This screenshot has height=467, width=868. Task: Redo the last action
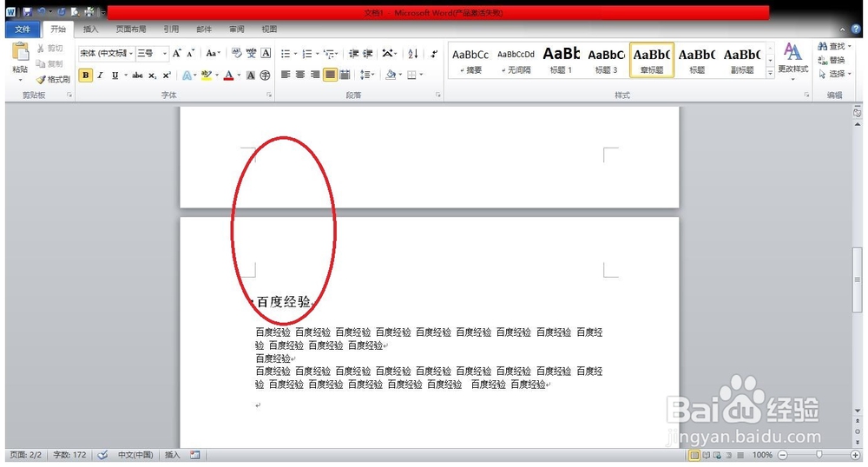(x=61, y=11)
